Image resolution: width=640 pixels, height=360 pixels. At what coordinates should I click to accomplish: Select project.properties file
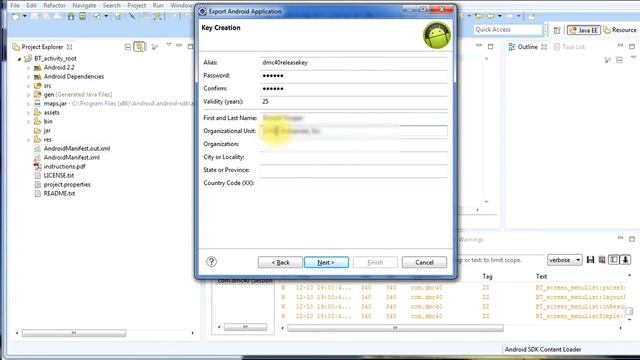point(67,184)
